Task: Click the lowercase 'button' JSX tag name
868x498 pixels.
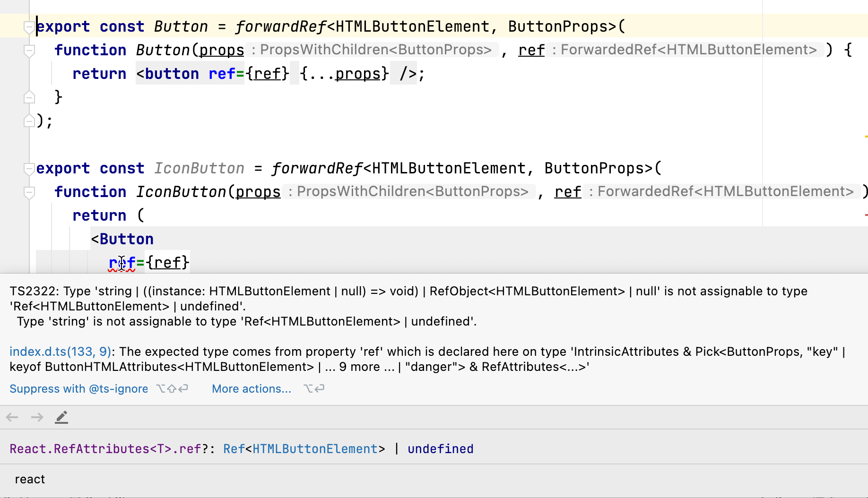Action: (x=172, y=74)
